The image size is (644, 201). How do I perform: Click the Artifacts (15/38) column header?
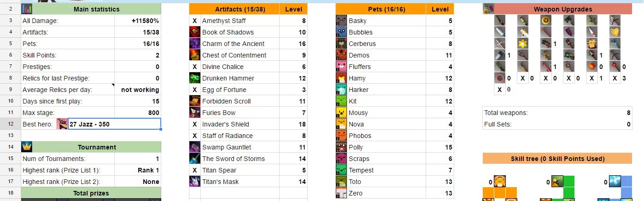tap(234, 9)
